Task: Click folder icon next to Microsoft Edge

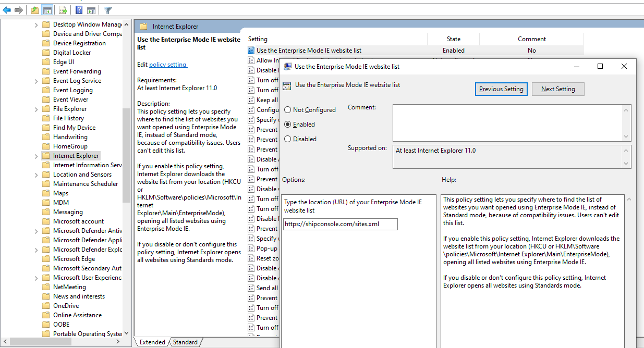Action: [46, 259]
